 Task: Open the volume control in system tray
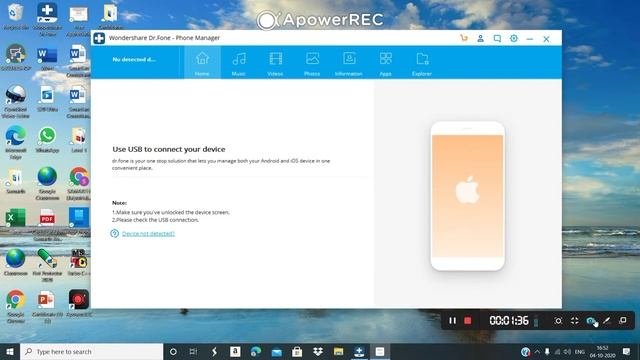[x=567, y=351]
